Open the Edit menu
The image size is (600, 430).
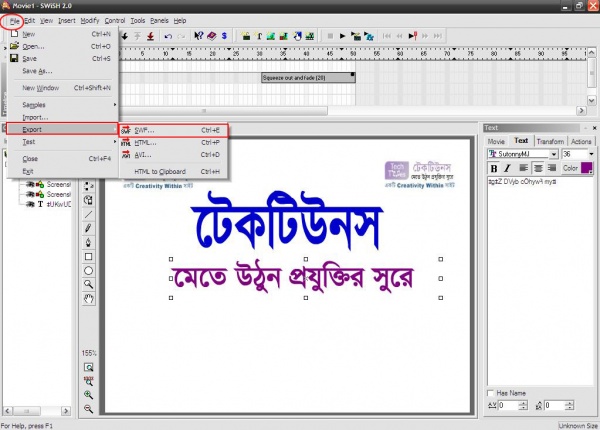click(x=29, y=21)
